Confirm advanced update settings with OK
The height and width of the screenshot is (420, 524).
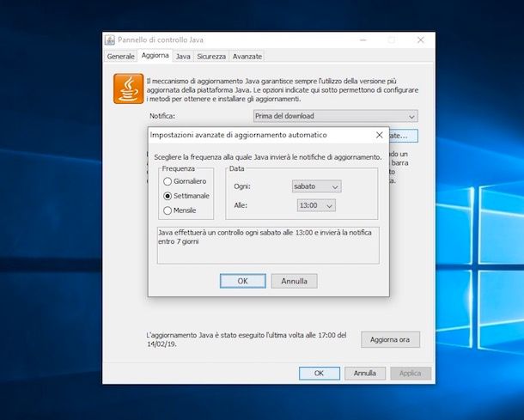243,281
